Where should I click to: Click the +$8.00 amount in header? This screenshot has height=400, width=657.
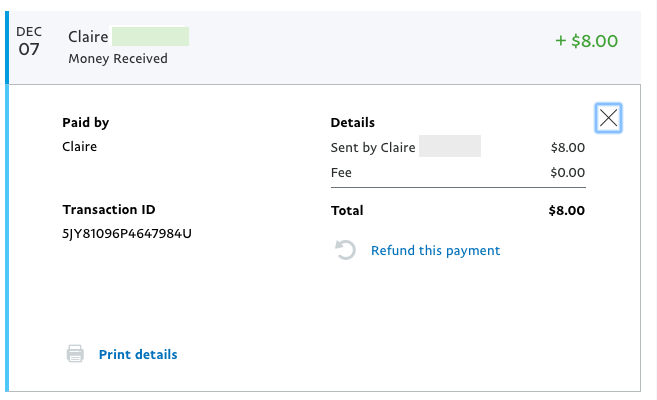click(x=586, y=41)
